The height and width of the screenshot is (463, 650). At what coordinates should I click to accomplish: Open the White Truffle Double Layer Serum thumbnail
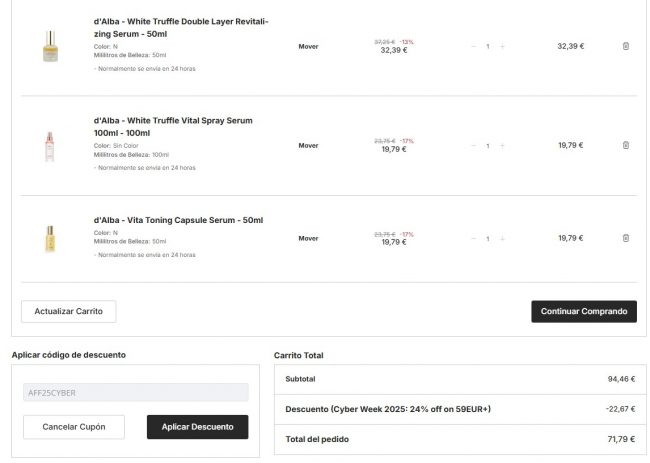50,47
